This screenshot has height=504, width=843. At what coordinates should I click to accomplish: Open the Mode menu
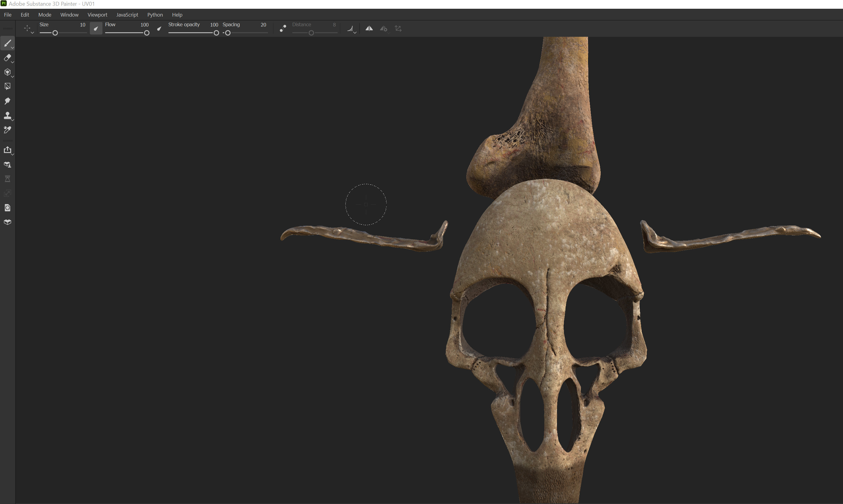[x=45, y=14]
